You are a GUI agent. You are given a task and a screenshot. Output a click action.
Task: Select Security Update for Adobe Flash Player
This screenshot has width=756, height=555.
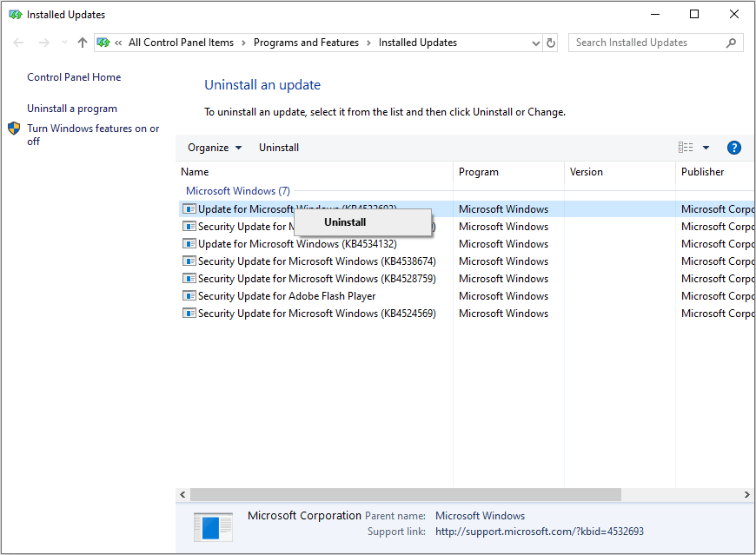click(287, 296)
